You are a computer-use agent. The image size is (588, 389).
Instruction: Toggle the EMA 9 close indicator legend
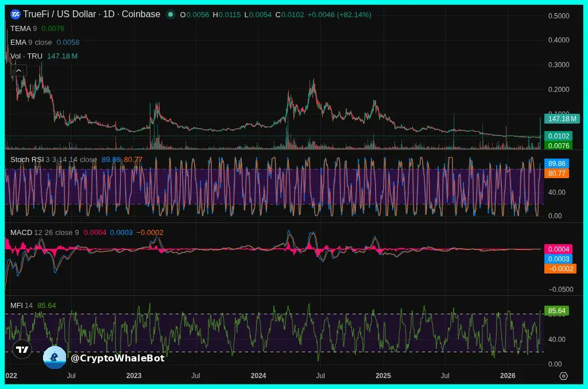click(32, 42)
